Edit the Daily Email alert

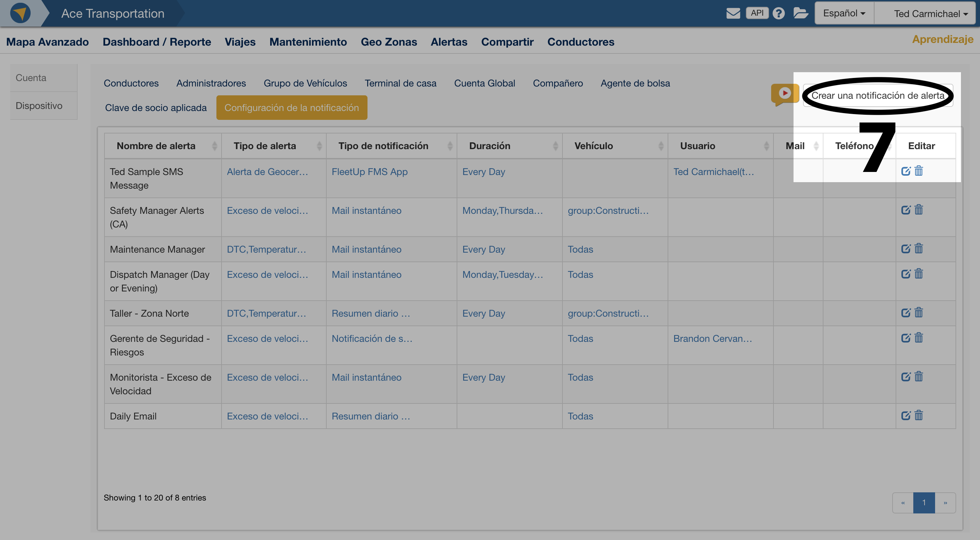pyautogui.click(x=906, y=416)
